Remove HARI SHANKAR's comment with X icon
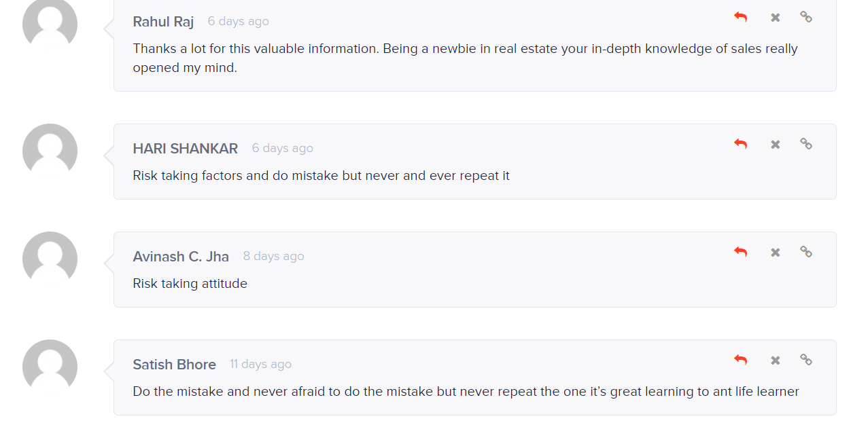The height and width of the screenshot is (442, 868). [x=776, y=145]
